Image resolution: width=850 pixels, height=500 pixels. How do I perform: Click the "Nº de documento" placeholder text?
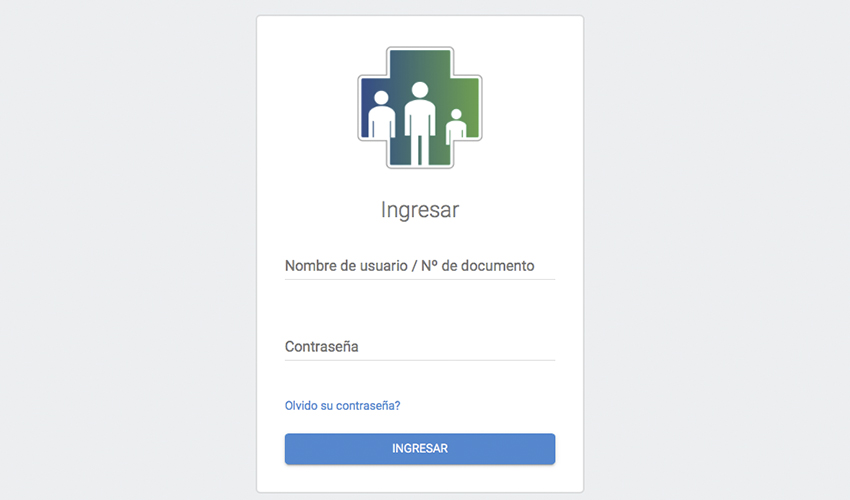478,266
